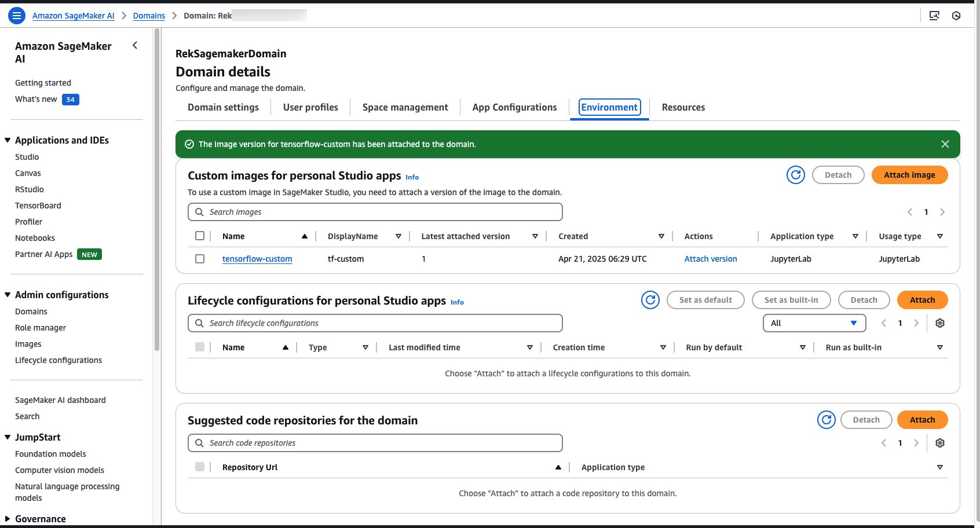Go to next page of code repositories

click(916, 443)
